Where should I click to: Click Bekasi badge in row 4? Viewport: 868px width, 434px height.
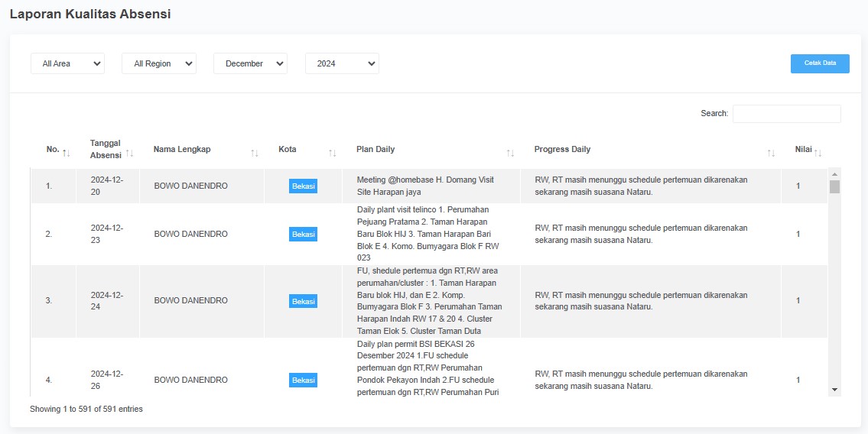point(303,380)
